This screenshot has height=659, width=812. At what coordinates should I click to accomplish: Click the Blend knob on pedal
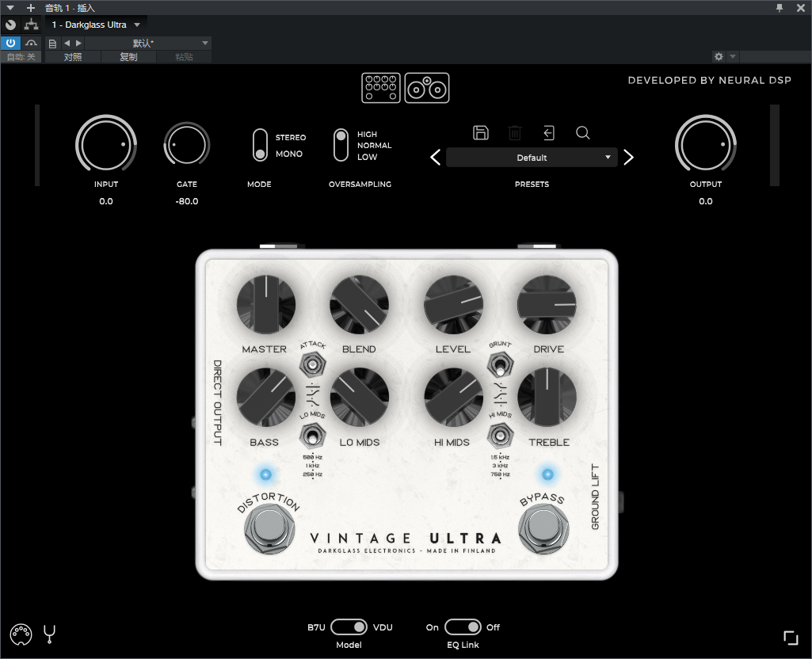click(x=360, y=305)
